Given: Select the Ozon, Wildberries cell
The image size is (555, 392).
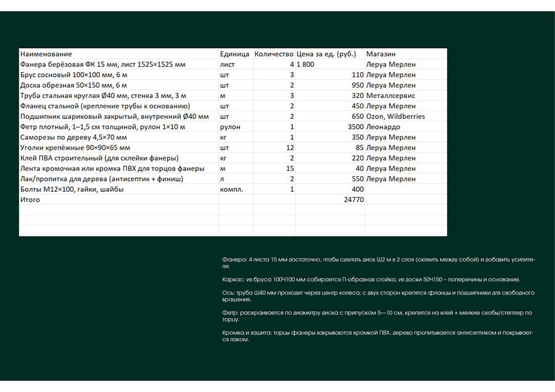Looking at the screenshot, I should tap(406, 116).
